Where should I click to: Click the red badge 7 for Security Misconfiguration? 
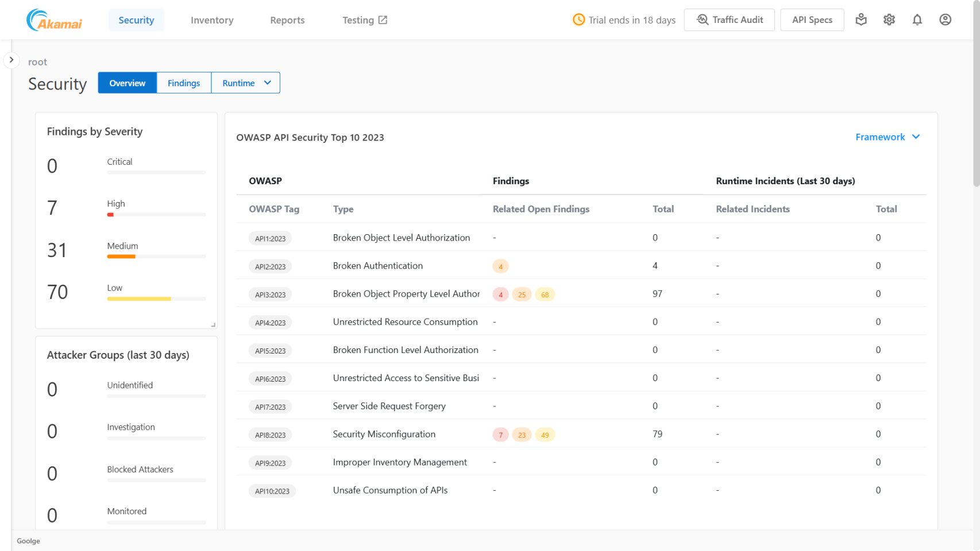(500, 435)
